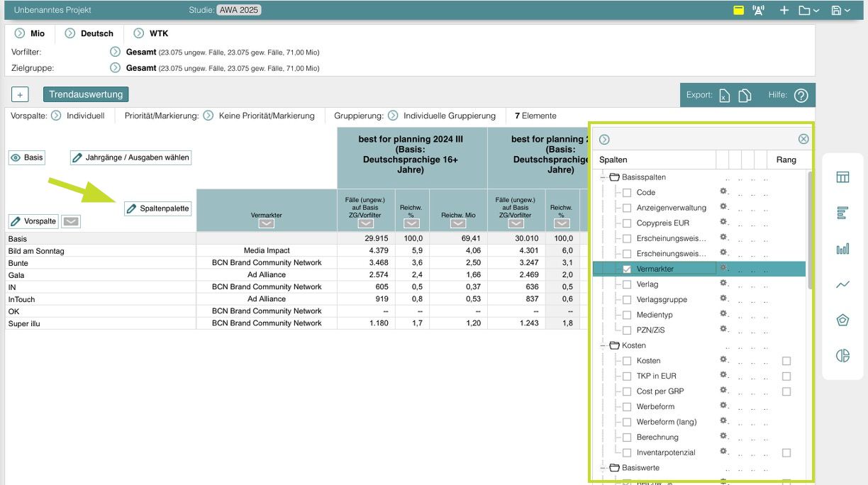Check the TKP in EUR column
This screenshot has width=868, height=485.
[x=627, y=376]
